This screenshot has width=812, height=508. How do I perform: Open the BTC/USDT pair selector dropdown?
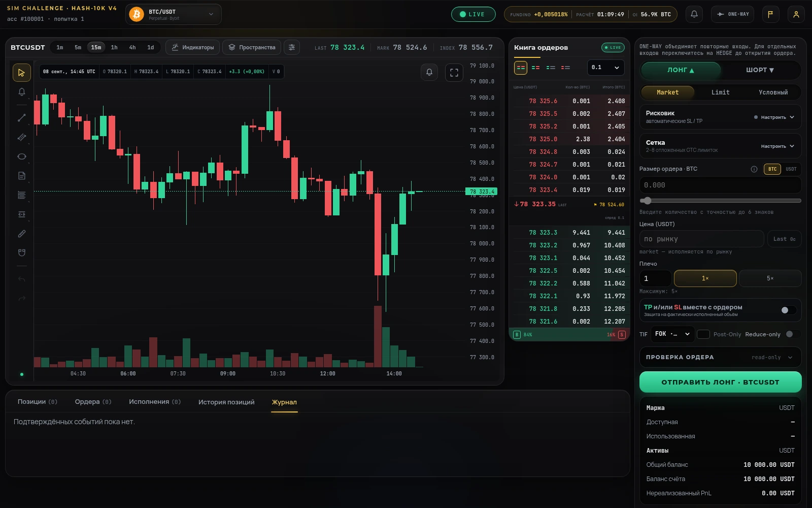[174, 14]
